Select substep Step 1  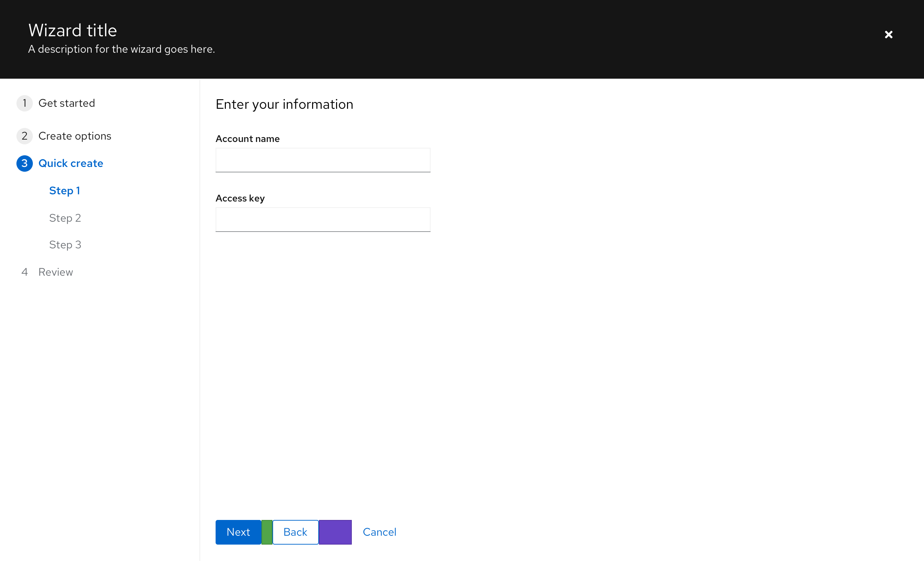[x=64, y=191]
